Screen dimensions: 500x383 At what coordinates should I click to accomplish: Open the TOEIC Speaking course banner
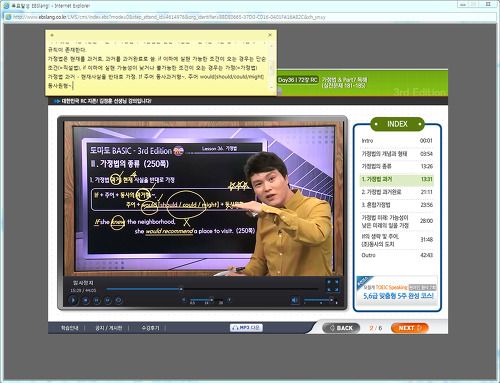tap(397, 291)
